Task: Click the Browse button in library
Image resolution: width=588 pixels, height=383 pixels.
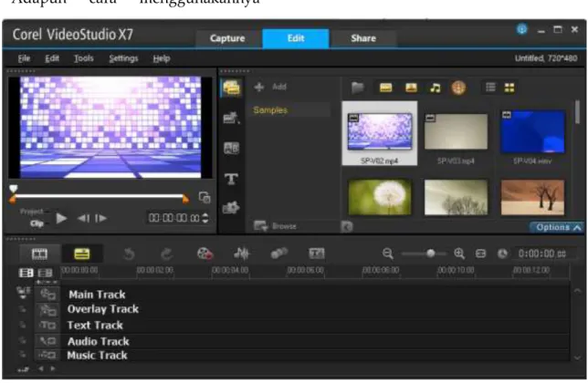Action: point(275,226)
